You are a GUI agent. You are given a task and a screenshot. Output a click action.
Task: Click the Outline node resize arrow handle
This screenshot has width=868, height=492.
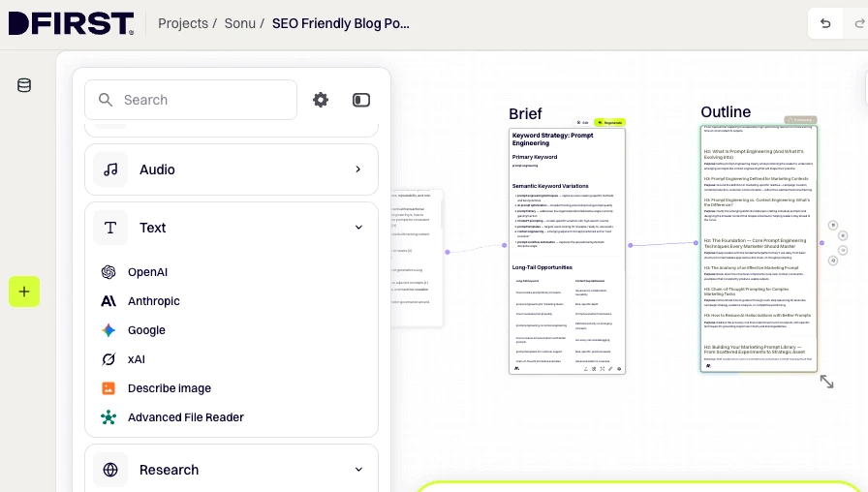[826, 382]
